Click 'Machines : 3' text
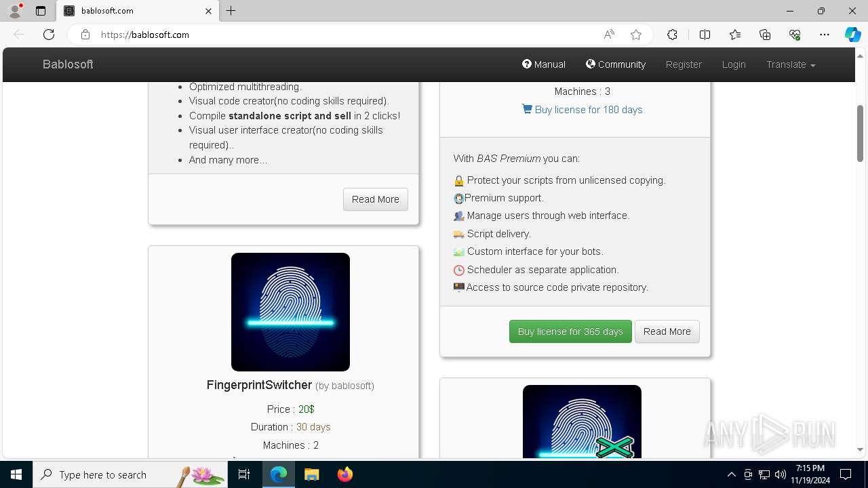This screenshot has width=868, height=488. click(582, 91)
